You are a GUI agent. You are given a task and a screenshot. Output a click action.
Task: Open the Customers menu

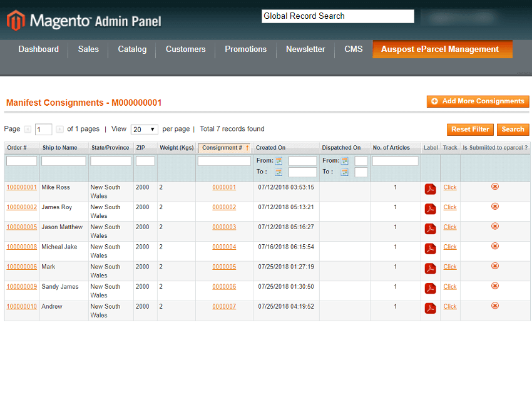click(186, 49)
